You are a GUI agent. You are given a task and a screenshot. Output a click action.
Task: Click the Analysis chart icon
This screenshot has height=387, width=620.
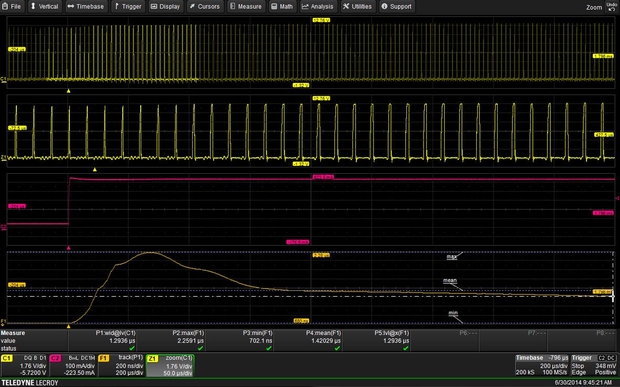click(305, 6)
